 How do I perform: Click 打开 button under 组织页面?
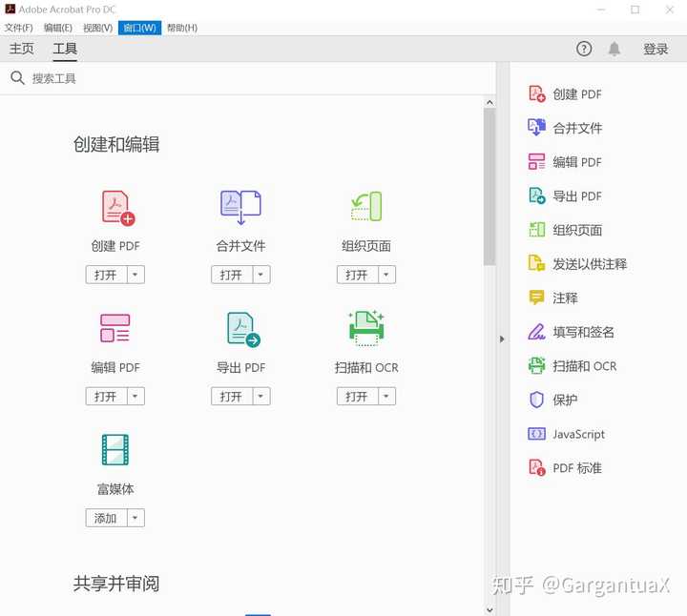[x=358, y=275]
